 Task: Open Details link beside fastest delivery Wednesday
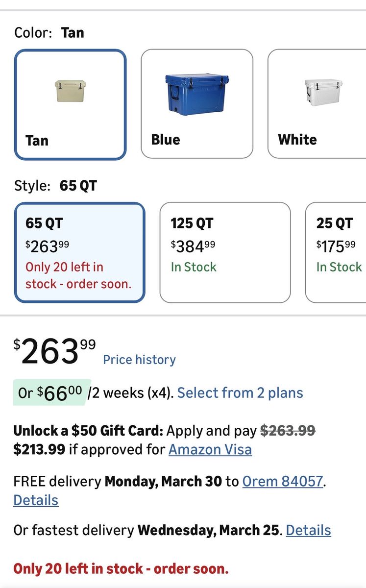[308, 530]
